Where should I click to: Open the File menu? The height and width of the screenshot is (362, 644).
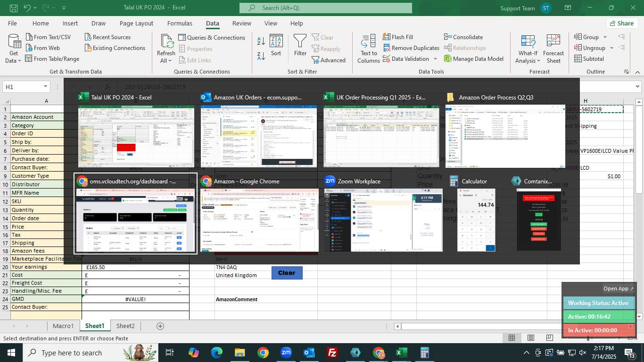tap(12, 23)
